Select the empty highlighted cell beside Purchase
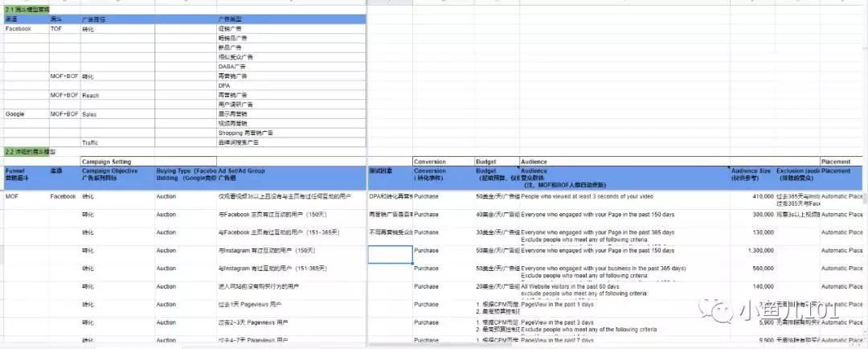 pyautogui.click(x=391, y=254)
